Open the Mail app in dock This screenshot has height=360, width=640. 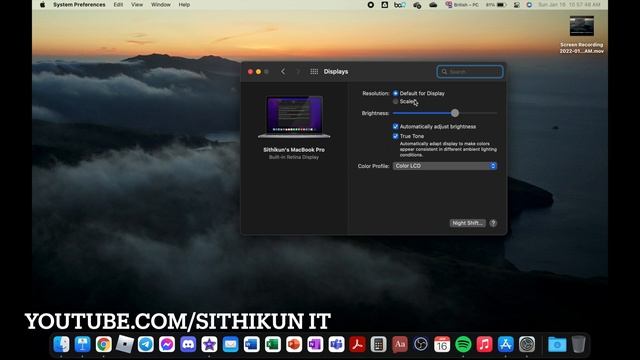point(231,344)
